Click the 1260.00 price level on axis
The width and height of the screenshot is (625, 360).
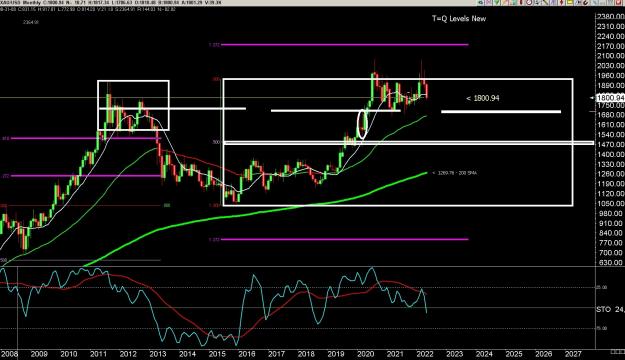[x=610, y=174]
